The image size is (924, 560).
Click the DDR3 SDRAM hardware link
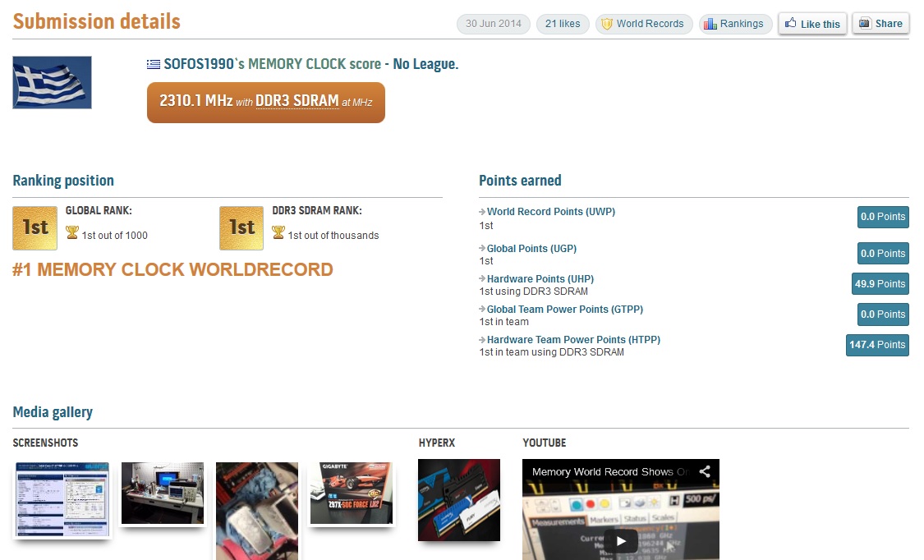297,101
